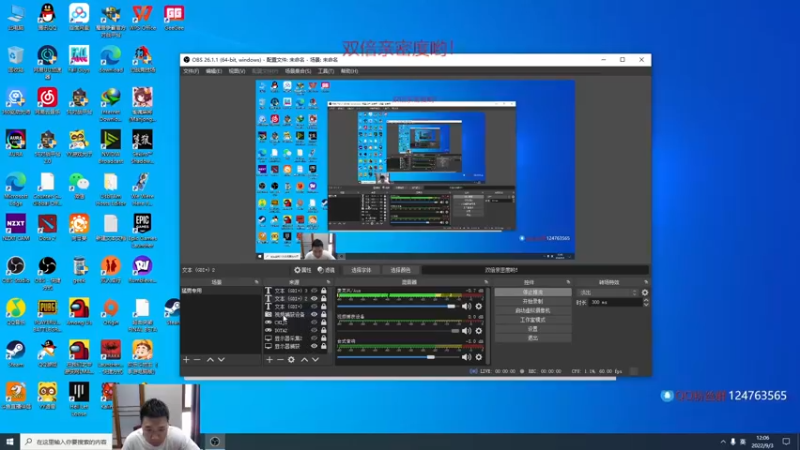The width and height of the screenshot is (800, 450).
Task: Increase transition duration with up stepper
Action: click(x=646, y=300)
